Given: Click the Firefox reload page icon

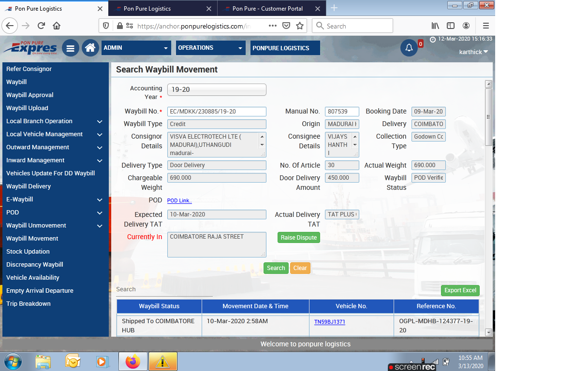Looking at the screenshot, I should [x=41, y=26].
